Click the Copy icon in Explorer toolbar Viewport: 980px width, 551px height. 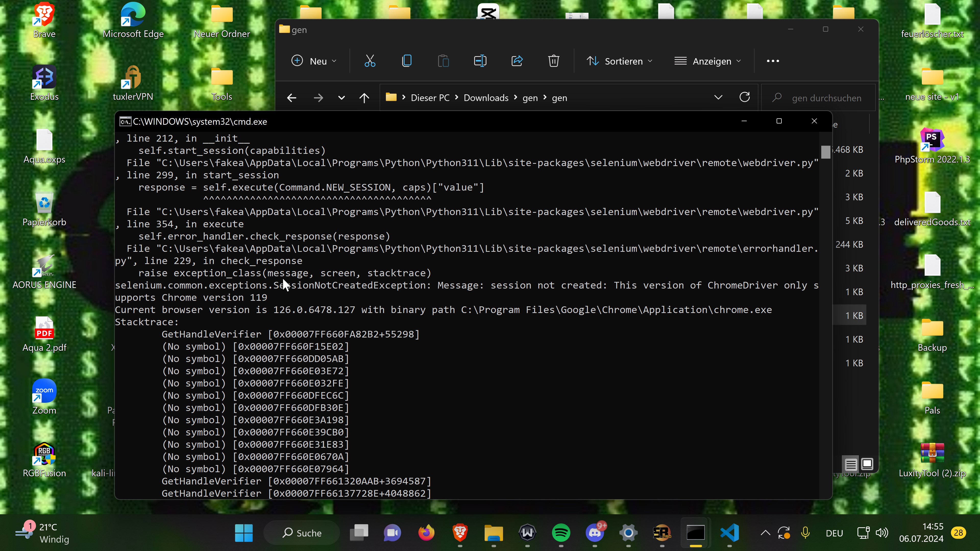pos(407,61)
